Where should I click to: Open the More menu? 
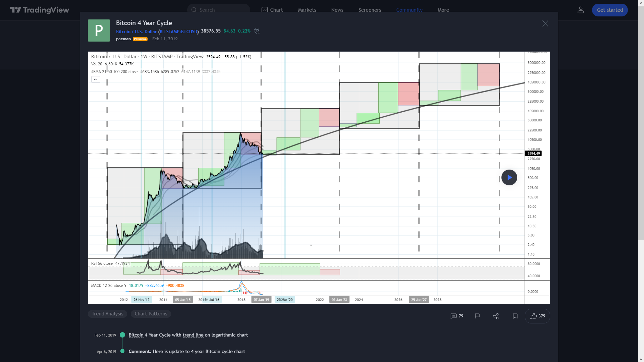coord(443,10)
